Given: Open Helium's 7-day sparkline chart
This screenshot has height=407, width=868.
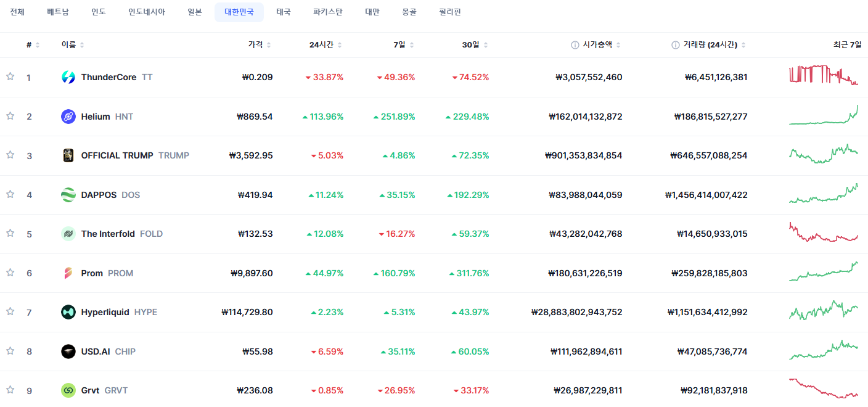Looking at the screenshot, I should coord(824,115).
